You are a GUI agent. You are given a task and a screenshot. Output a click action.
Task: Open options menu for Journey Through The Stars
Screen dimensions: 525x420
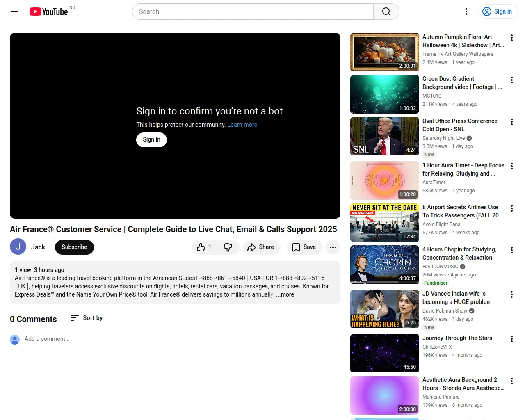[511, 339]
